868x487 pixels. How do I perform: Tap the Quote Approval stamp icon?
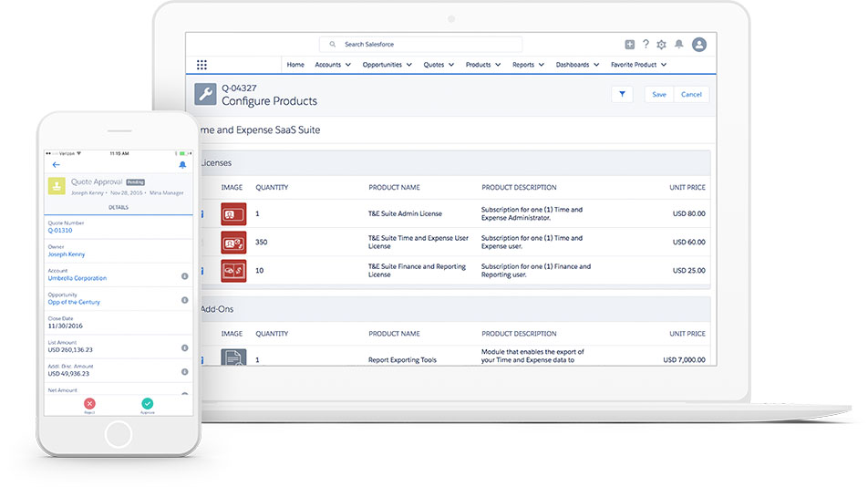click(x=57, y=186)
